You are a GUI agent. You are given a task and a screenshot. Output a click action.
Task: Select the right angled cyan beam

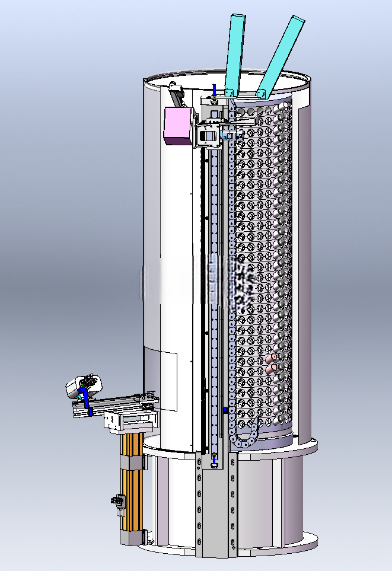[x=281, y=56]
